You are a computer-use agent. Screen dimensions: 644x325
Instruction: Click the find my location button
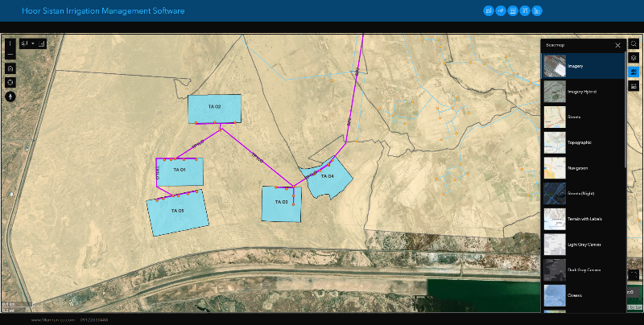click(x=10, y=82)
